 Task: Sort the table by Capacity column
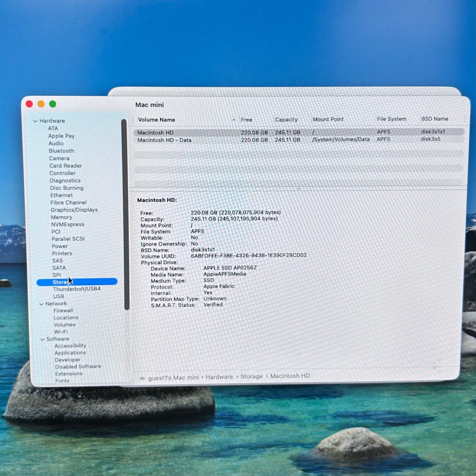click(x=286, y=119)
